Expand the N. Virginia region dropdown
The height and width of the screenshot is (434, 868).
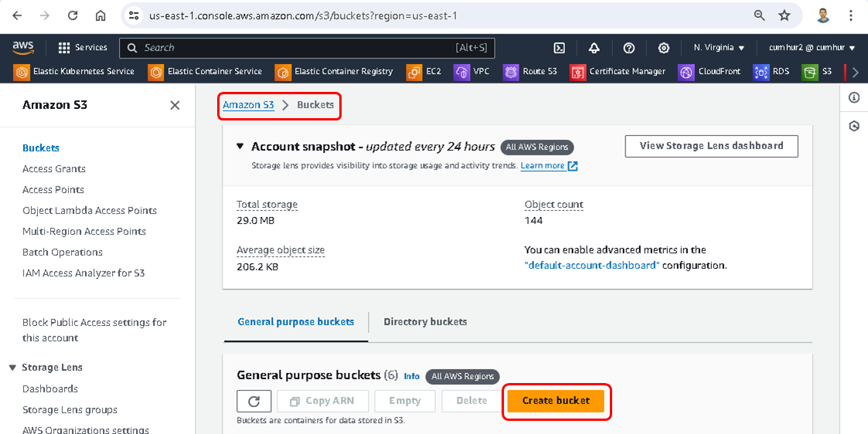tap(719, 48)
